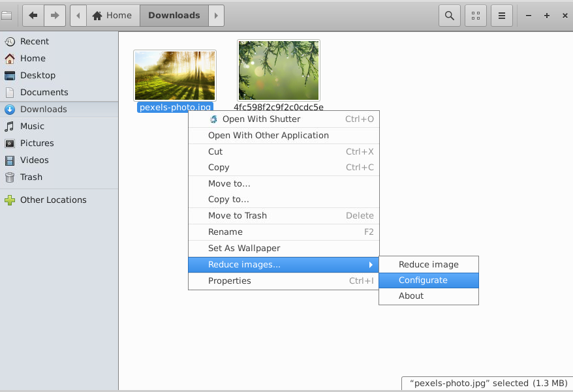Choose Copy to... in context menu
The image size is (573, 392).
pos(284,200)
